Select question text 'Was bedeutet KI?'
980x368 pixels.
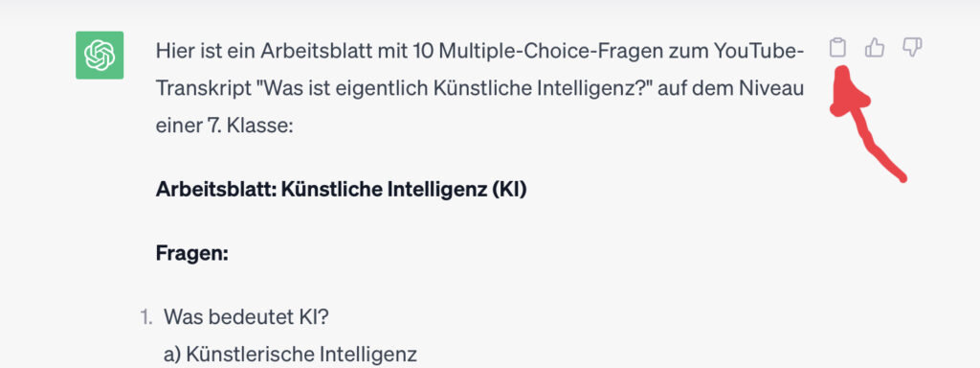click(246, 317)
